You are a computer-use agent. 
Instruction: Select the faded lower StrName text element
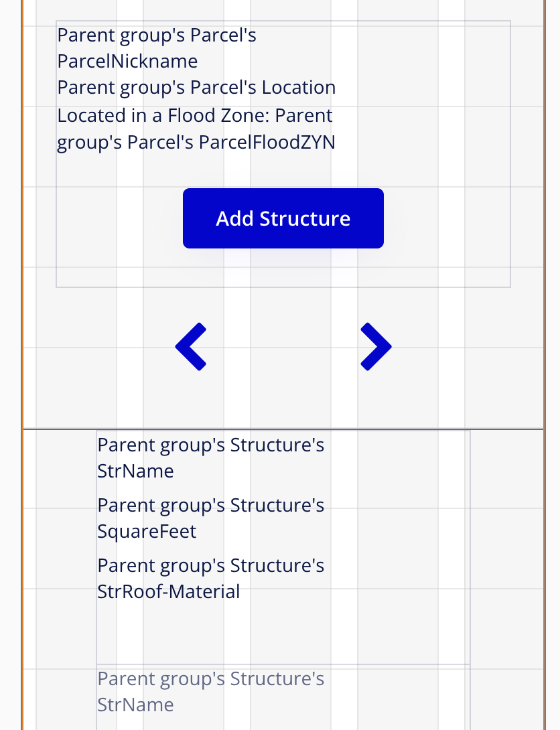(210, 691)
